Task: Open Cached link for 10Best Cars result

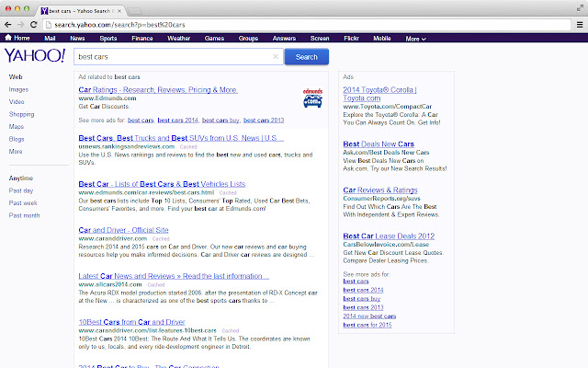Action: coord(231,331)
